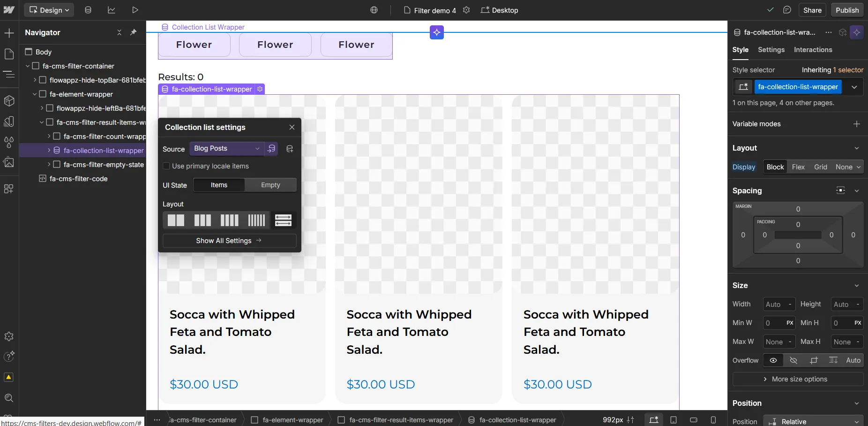Open the Variables droplets panel
The height and width of the screenshot is (426, 868).
tap(9, 142)
